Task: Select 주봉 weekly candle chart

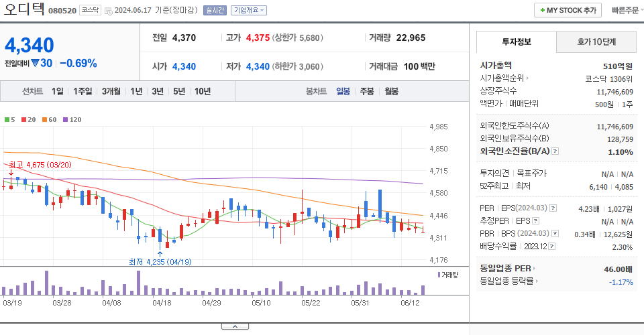Action: pyautogui.click(x=367, y=91)
